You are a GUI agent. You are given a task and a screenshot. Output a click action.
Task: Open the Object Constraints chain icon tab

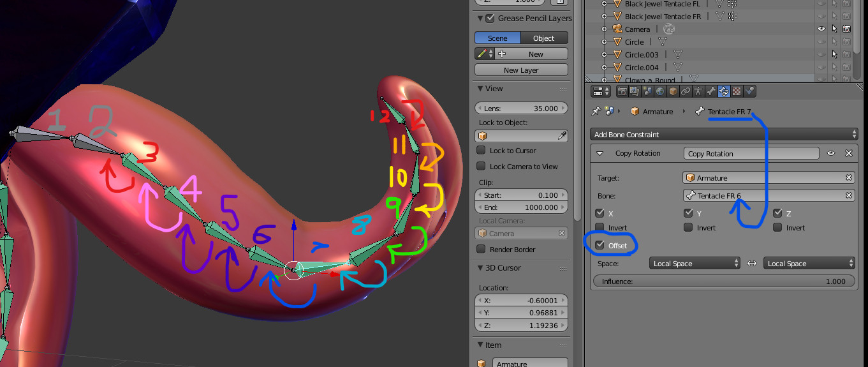[686, 91]
